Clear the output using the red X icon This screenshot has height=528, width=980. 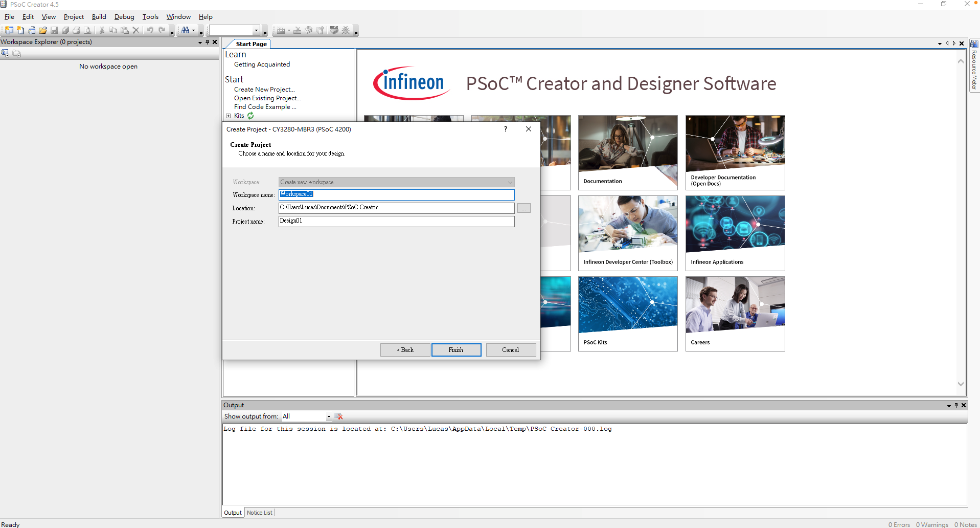click(338, 416)
